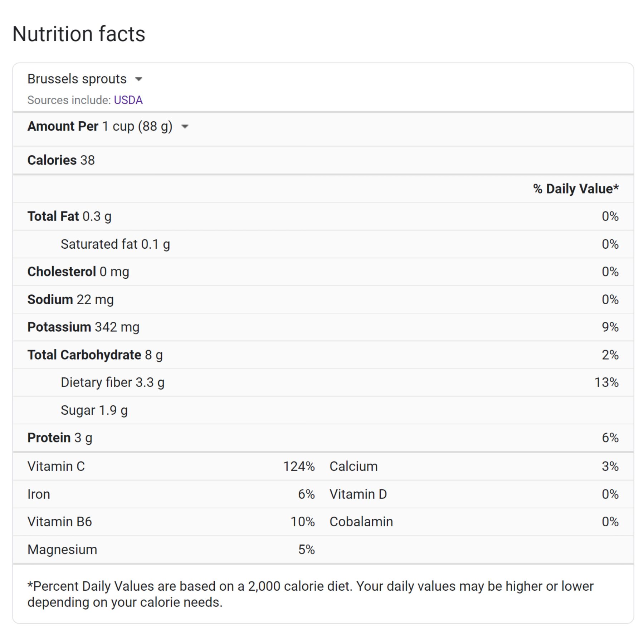The image size is (644, 644).
Task: Open the Brussels sprouts food dropdown arrow
Action: [139, 79]
